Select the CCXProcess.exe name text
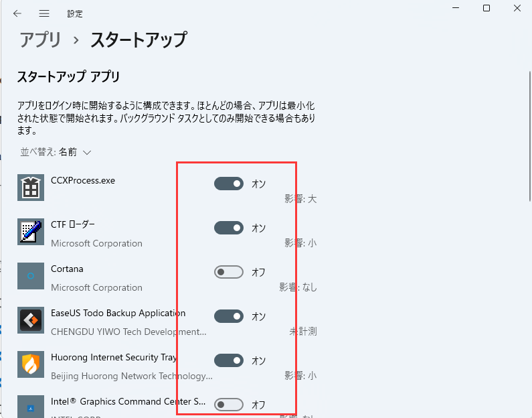The height and width of the screenshot is (418, 532). [83, 180]
